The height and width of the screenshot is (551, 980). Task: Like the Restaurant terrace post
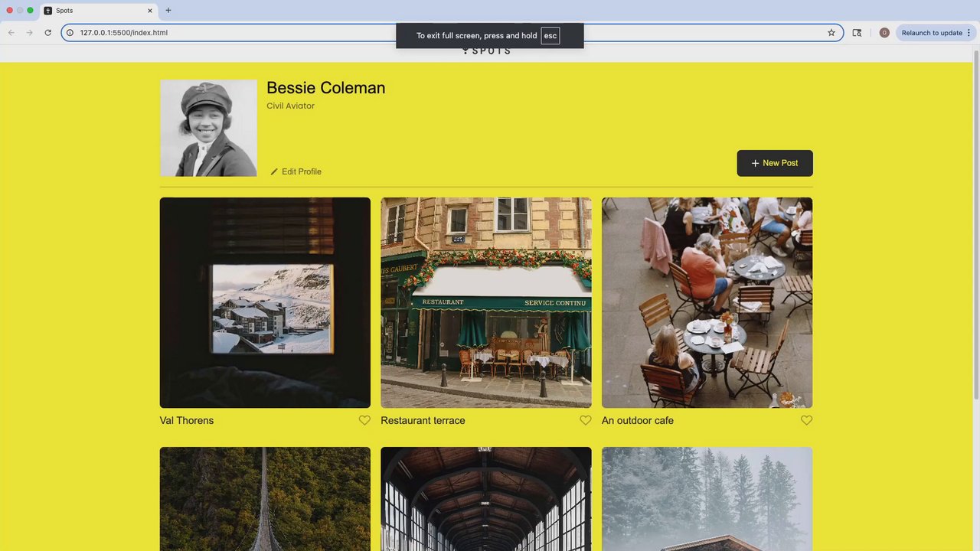tap(586, 420)
